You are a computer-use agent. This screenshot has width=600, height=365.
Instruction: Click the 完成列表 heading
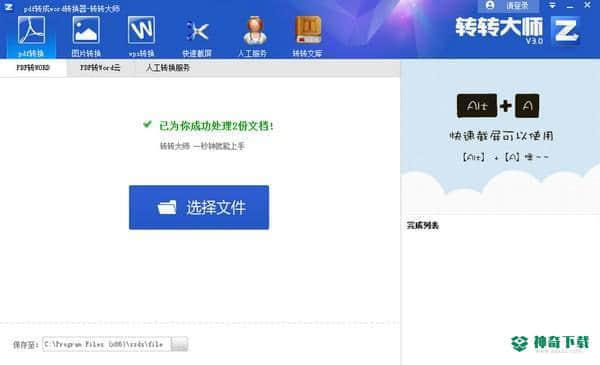(x=422, y=225)
